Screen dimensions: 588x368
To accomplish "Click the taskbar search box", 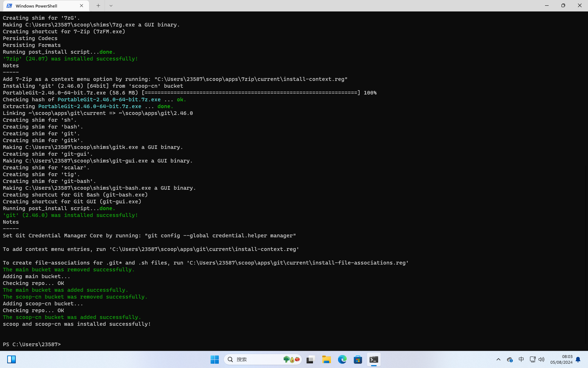I will coord(263,359).
